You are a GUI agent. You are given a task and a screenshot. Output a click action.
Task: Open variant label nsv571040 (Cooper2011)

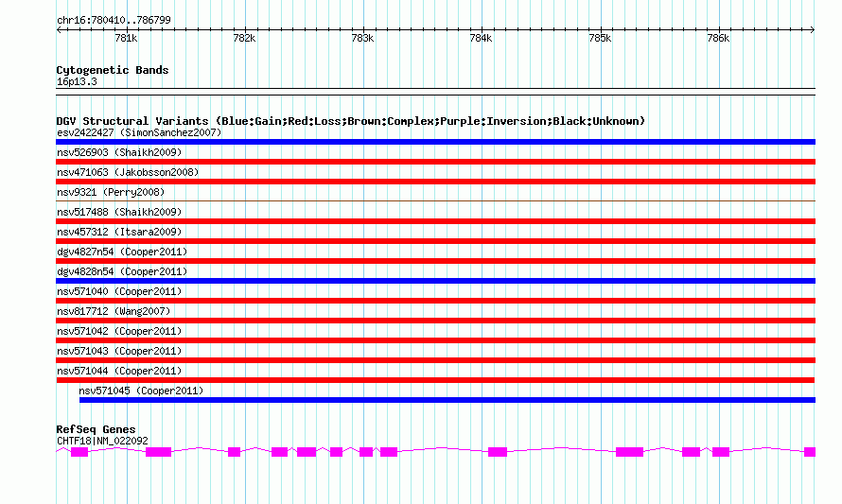119,291
